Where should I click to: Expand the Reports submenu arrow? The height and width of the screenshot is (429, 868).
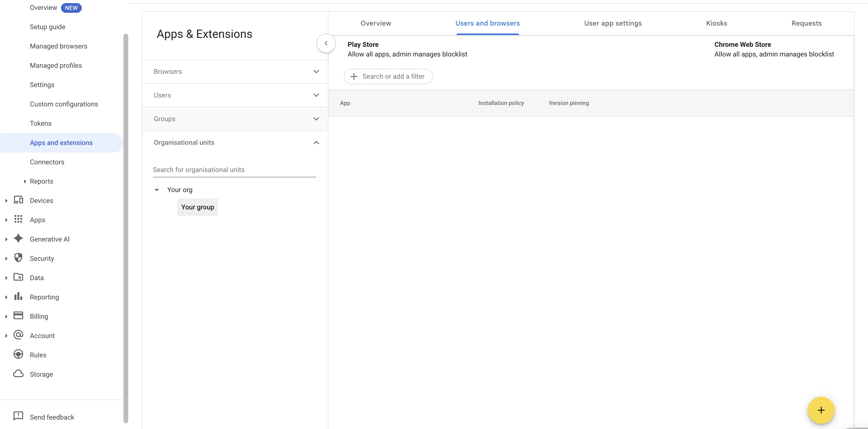coord(25,181)
